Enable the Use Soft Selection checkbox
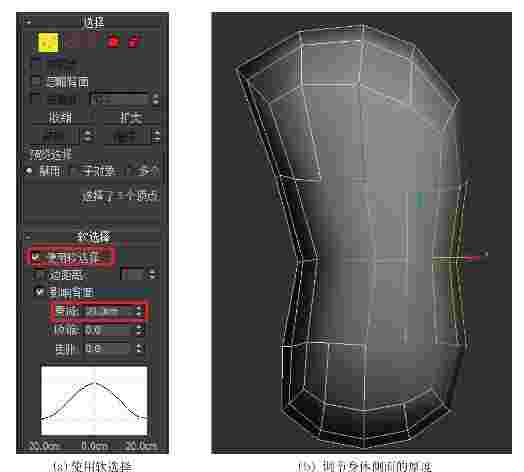Viewport: 524px width, 472px height. pos(35,257)
